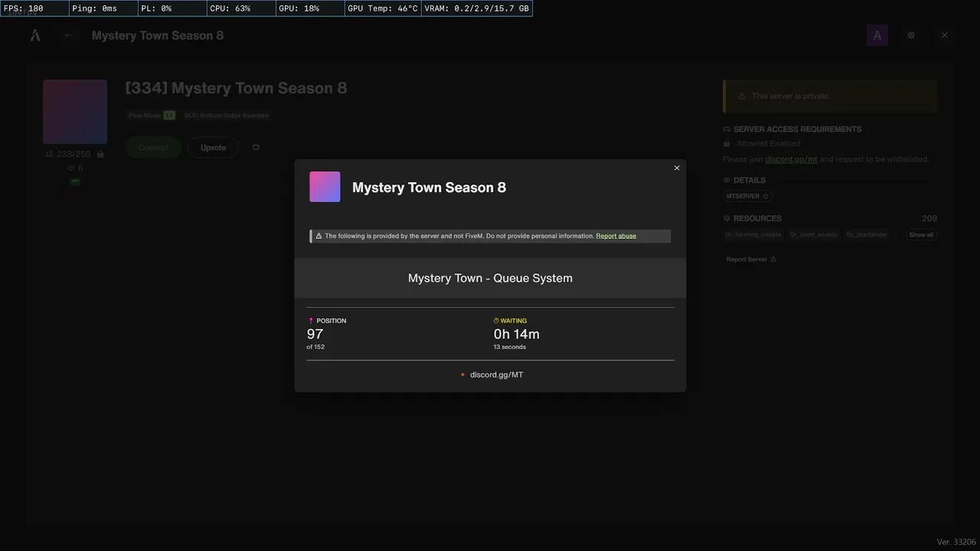Image resolution: width=980 pixels, height=551 pixels.
Task: Click the CPU: 63% overlay readout
Action: 241,8
